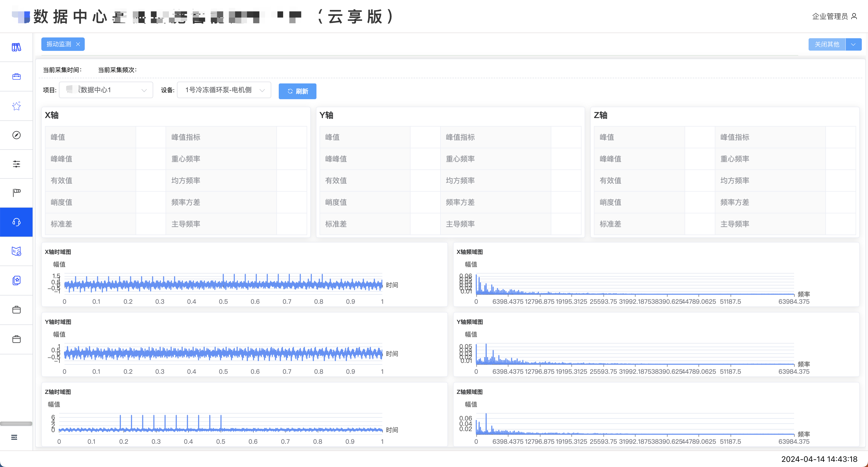Viewport: 868px width, 467px height.
Task: Click the Z轴时域图 chart title
Action: [58, 392]
